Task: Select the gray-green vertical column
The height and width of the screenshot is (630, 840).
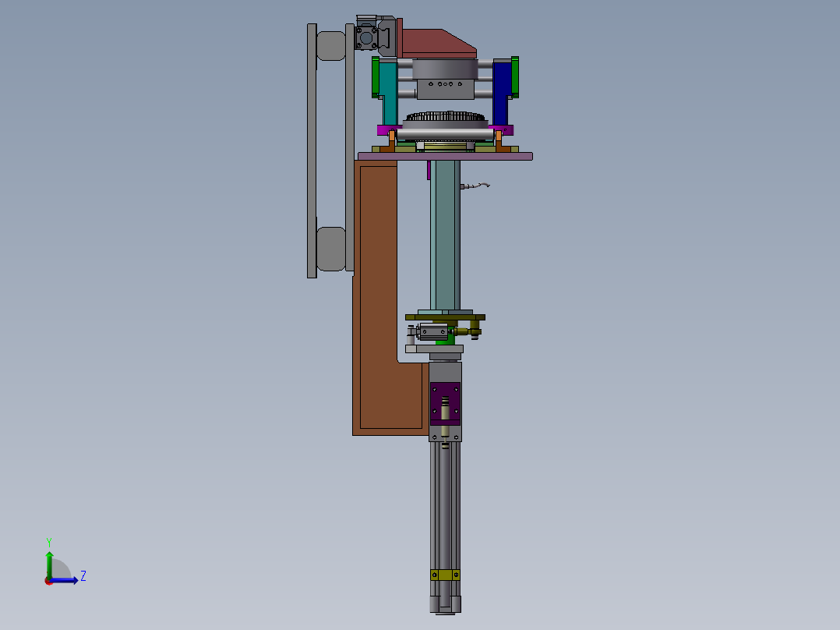Action: (445, 235)
